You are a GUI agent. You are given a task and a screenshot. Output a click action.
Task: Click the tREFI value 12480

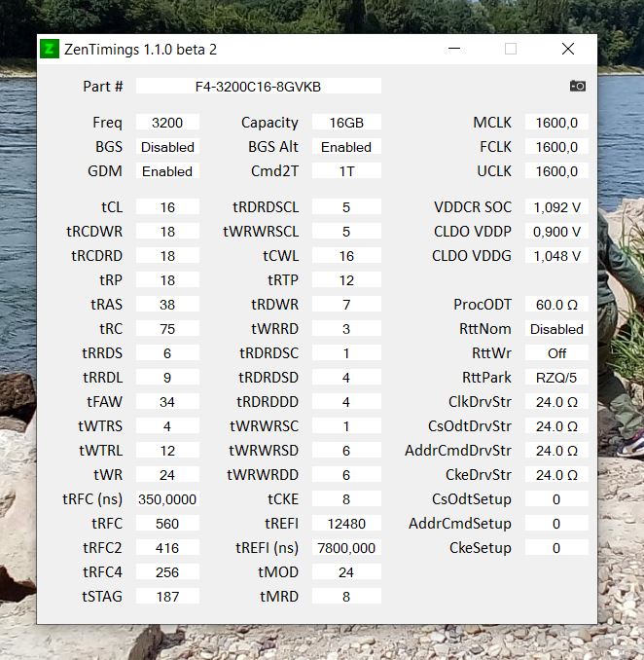pos(346,524)
